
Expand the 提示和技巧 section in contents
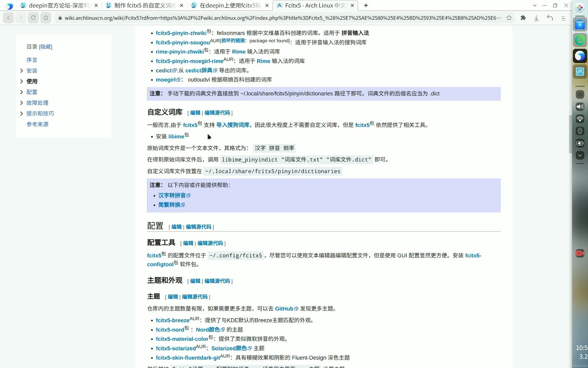21,113
